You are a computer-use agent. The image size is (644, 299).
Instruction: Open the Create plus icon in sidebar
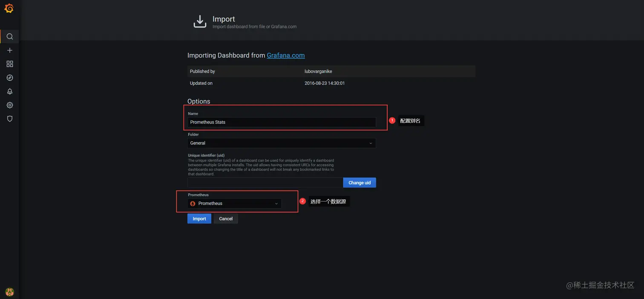[x=10, y=50]
